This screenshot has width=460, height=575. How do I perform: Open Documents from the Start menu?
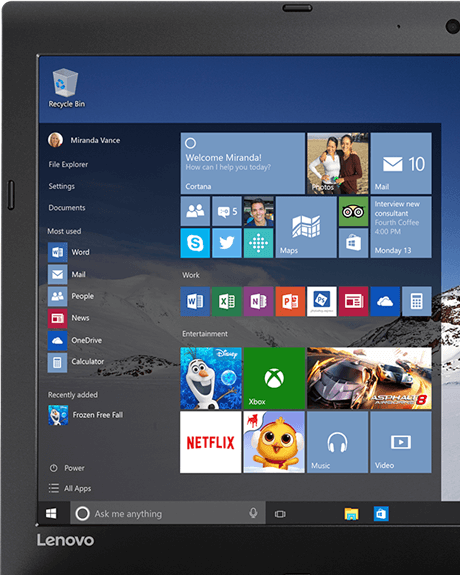[67, 208]
